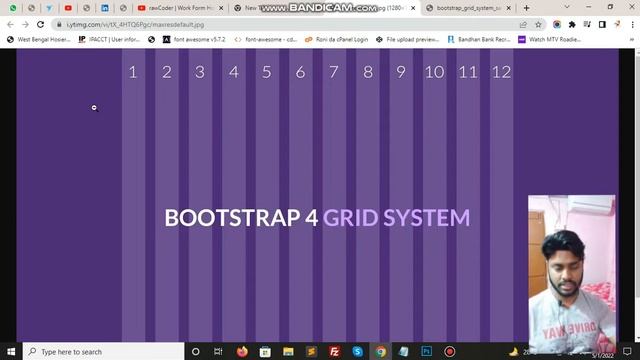Screen dimensions: 640x360
Task: Switch to the pinned LinkedIn tab
Action: coord(105,8)
